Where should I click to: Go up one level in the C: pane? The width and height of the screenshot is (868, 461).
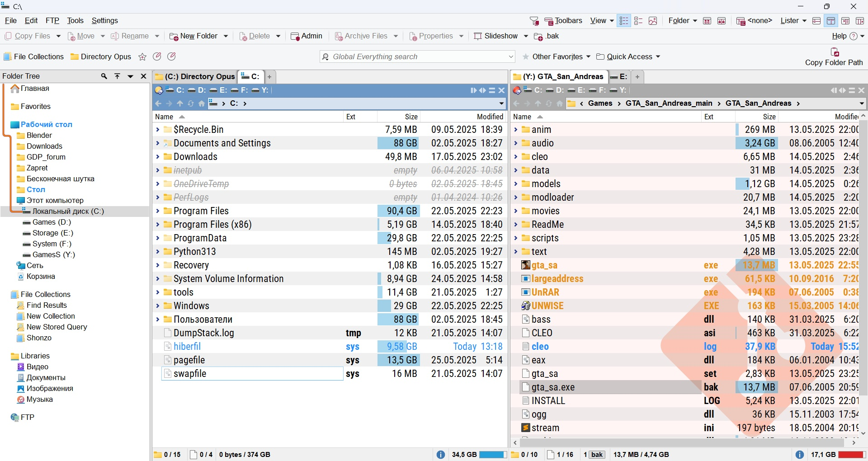click(180, 103)
